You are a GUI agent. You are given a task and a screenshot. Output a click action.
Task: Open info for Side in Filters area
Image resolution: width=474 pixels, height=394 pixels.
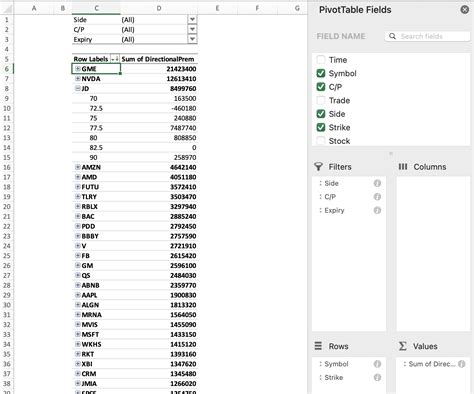coord(377,183)
